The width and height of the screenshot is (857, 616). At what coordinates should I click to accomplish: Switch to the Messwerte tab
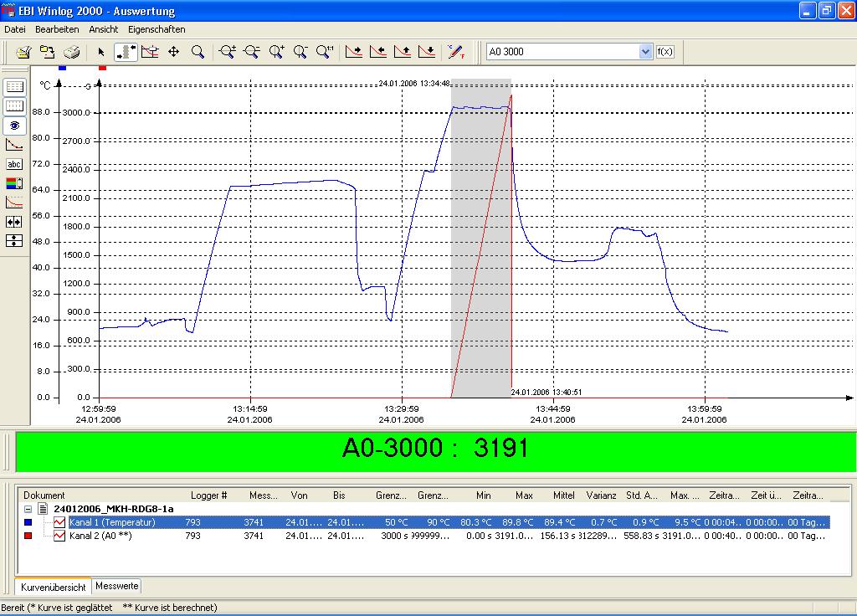[116, 586]
